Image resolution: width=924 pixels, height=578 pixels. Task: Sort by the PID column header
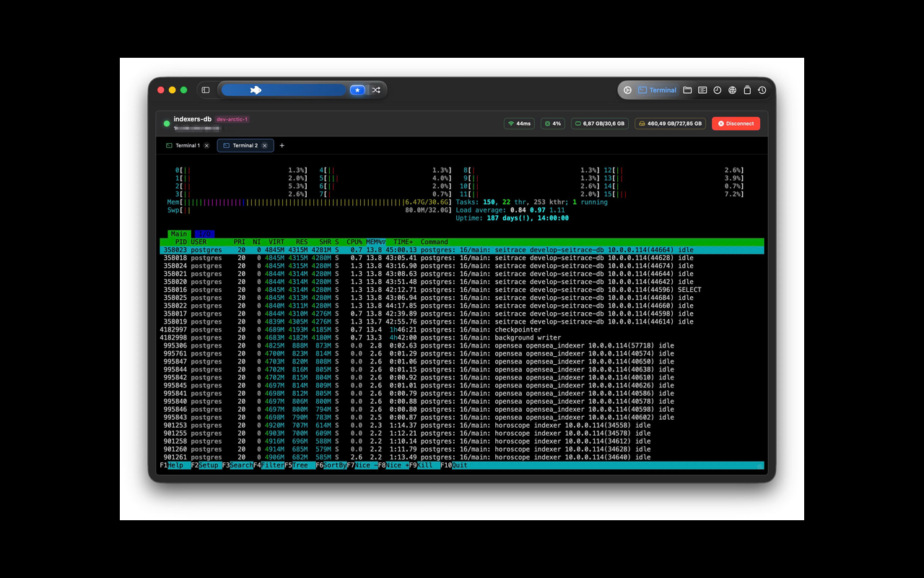point(180,242)
